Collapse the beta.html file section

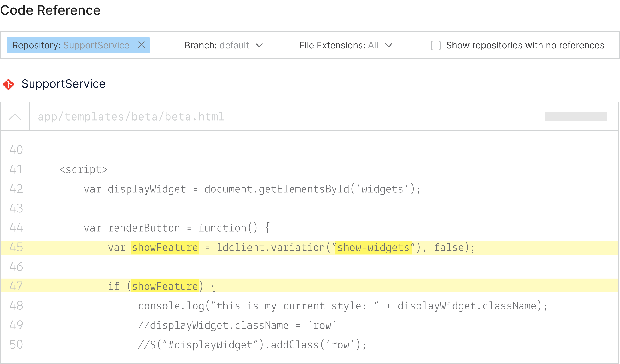[x=15, y=117]
